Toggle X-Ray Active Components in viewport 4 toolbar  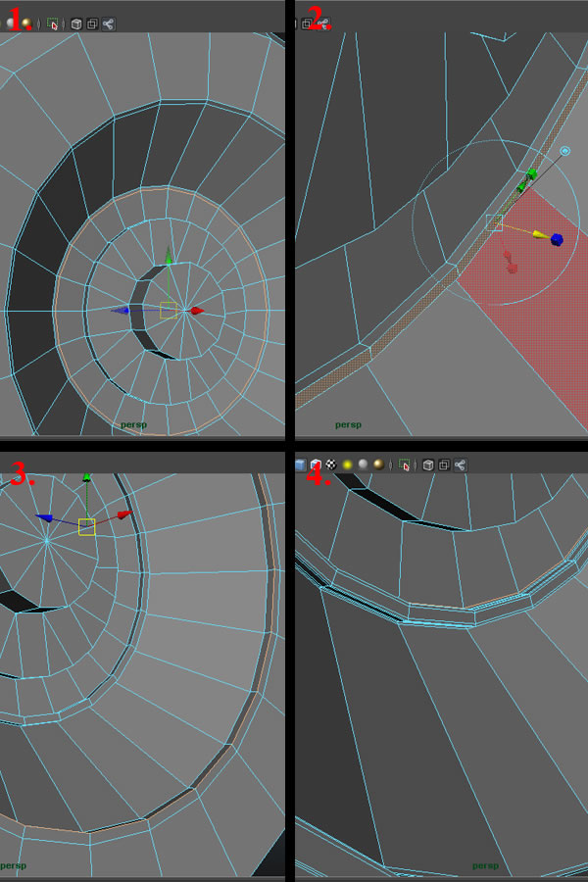(444, 465)
